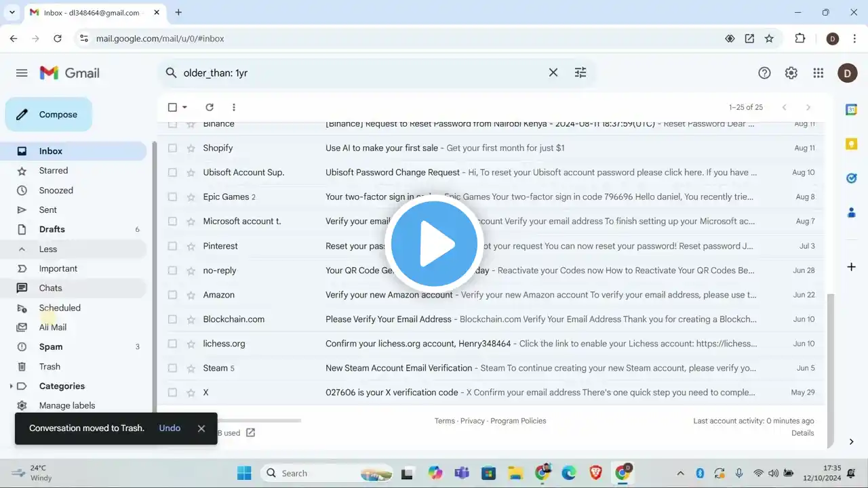868x488 pixels.
Task: Click Undo in the Trash notification
Action: [x=170, y=428]
